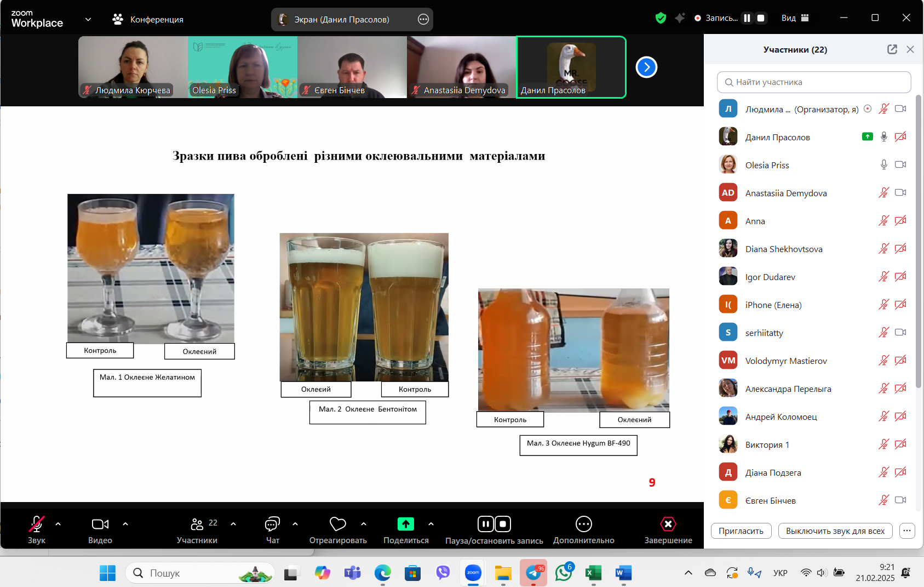
Task: Open the Дополнительно more options icon
Action: coord(583,525)
